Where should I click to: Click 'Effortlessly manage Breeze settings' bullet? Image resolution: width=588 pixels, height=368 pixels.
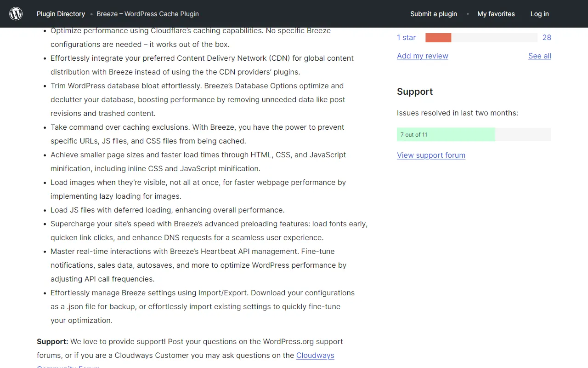[x=203, y=307]
